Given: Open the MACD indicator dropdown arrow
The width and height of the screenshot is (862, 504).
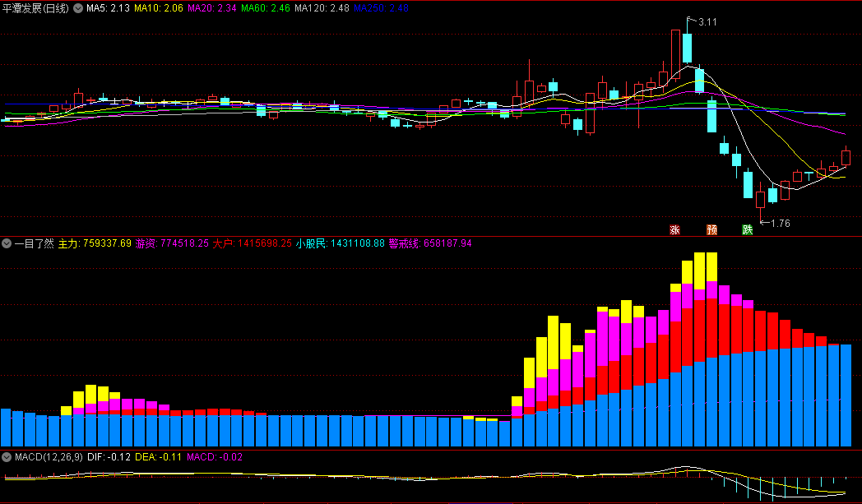Looking at the screenshot, I should (7, 457).
